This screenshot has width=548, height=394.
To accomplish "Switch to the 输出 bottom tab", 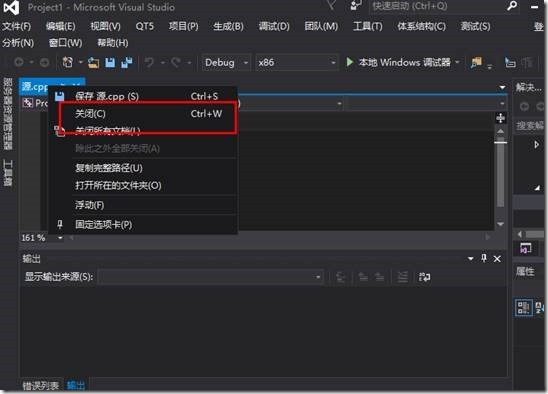I will click(76, 386).
